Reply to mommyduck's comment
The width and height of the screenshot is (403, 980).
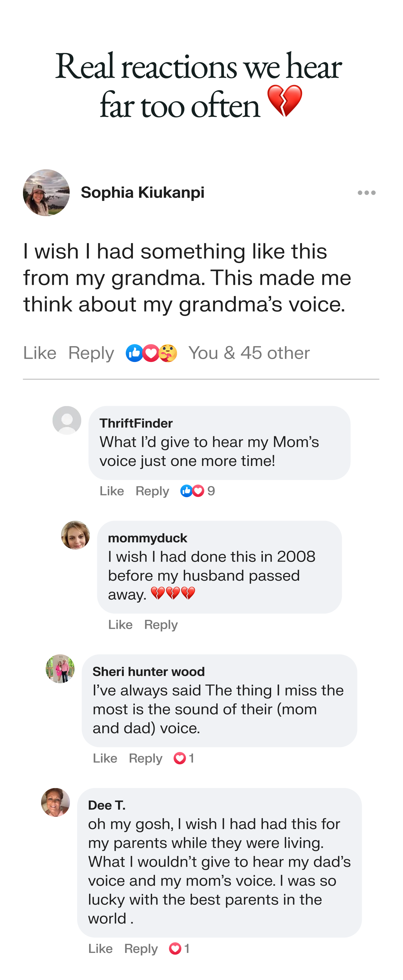point(161,625)
